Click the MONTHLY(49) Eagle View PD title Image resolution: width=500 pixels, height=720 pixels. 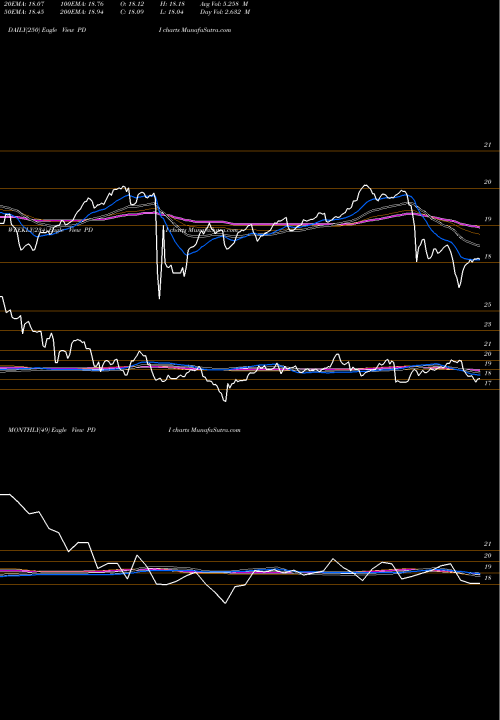pyautogui.click(x=52, y=430)
